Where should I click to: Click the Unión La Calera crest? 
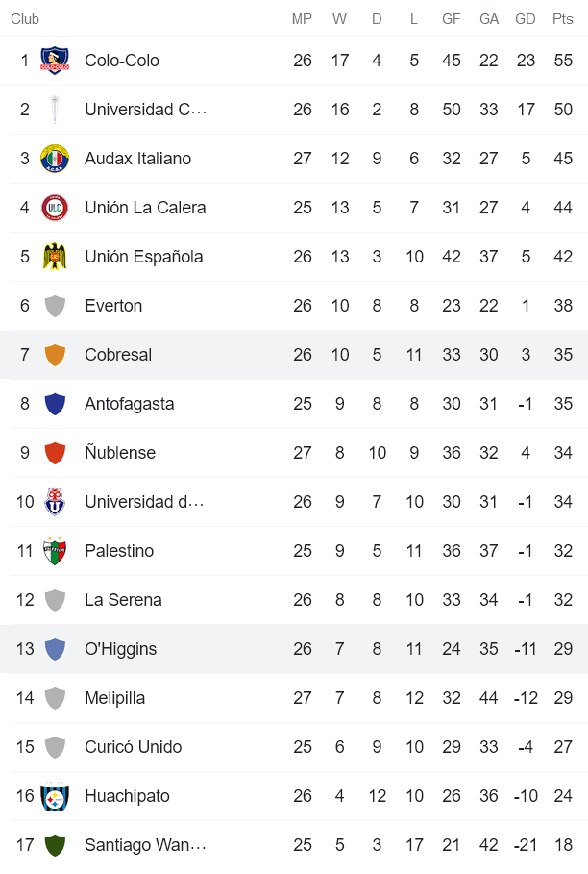point(55,208)
